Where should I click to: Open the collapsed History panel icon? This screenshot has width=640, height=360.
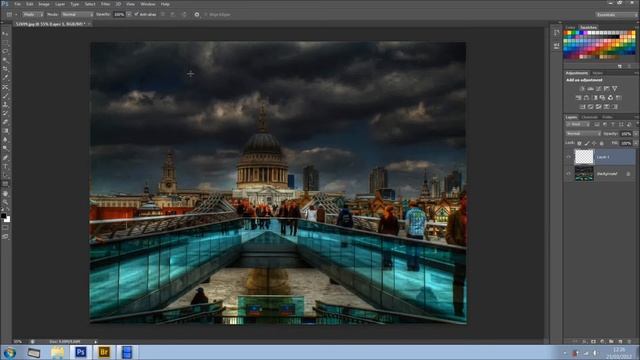(x=557, y=32)
